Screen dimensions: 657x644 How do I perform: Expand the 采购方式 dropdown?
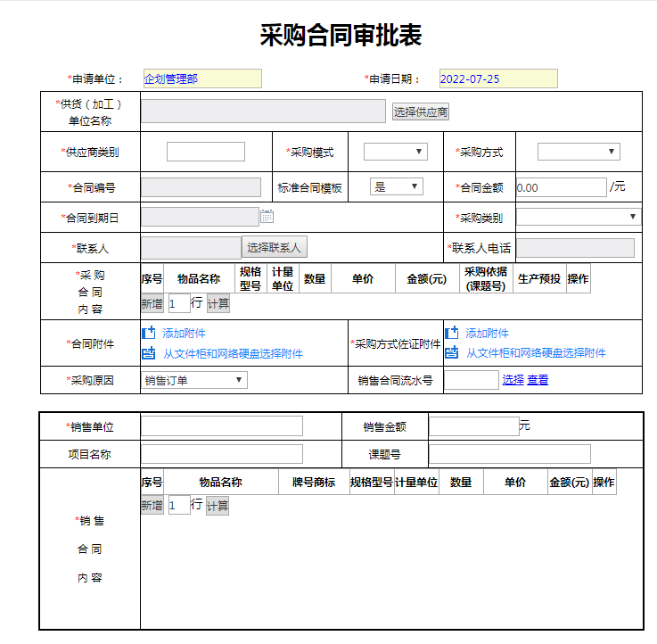coord(579,152)
